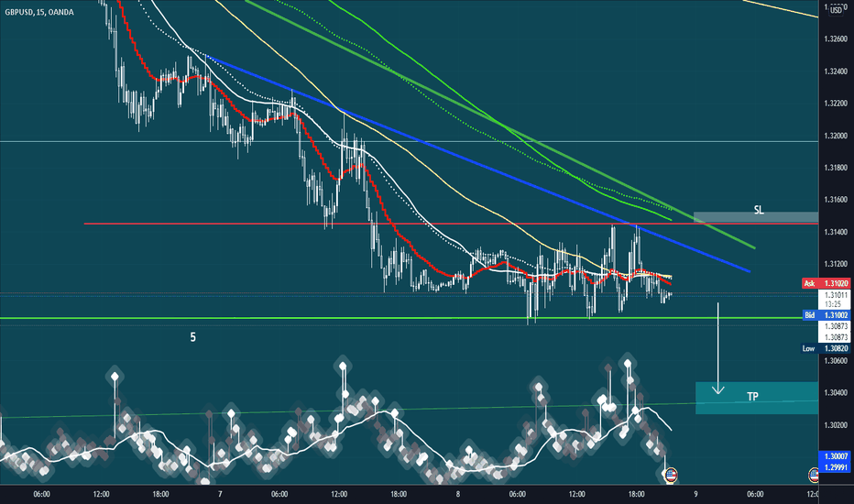Screen dimensions: 854x504
Task: Click the date label 9 on time axis
Action: click(695, 494)
